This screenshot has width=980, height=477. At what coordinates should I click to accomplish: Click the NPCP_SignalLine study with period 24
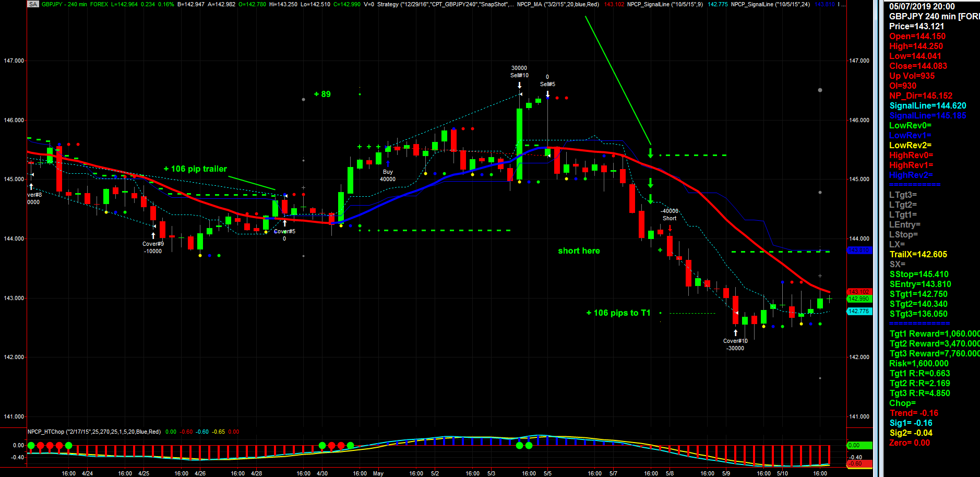click(770, 4)
